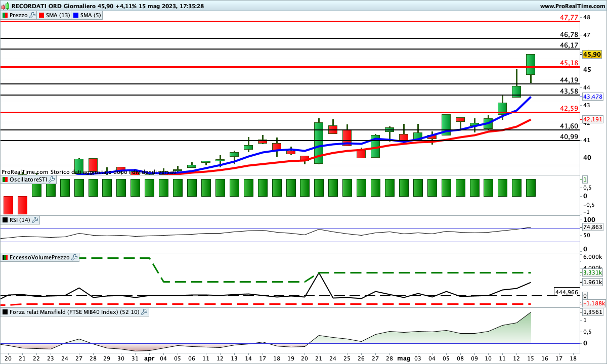Click the price level label 46,78
This screenshot has width=607, height=364.
coord(569,34)
